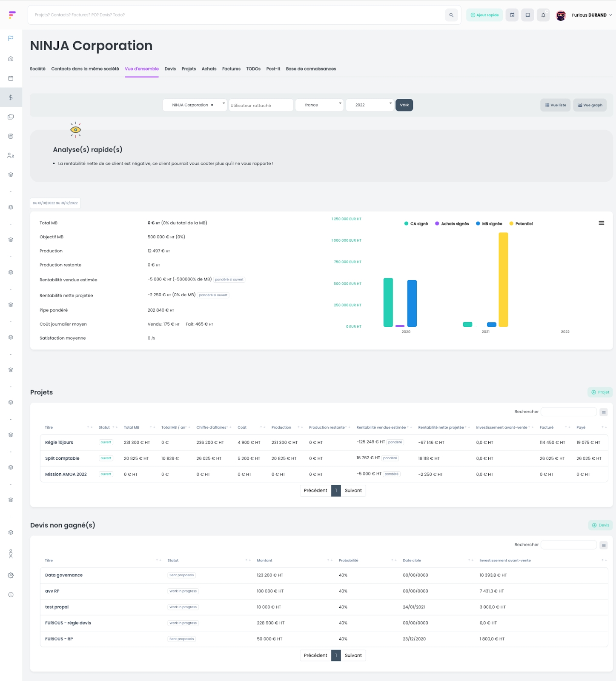The height and width of the screenshot is (681, 616).
Task: Add a new Projet with the plus button
Action: tap(600, 392)
